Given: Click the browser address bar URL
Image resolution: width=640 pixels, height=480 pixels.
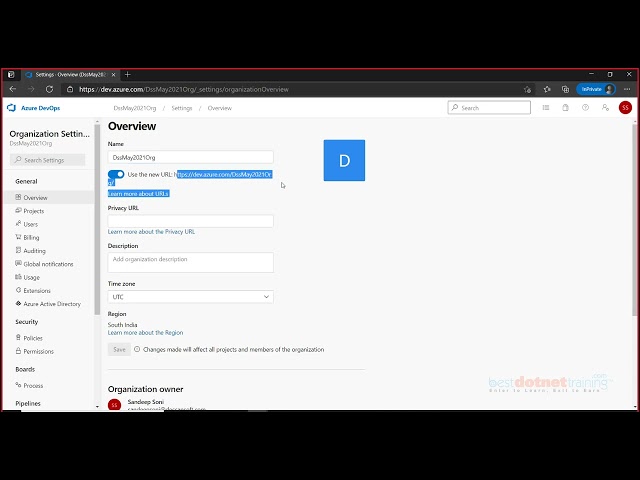Looking at the screenshot, I should pos(184,89).
